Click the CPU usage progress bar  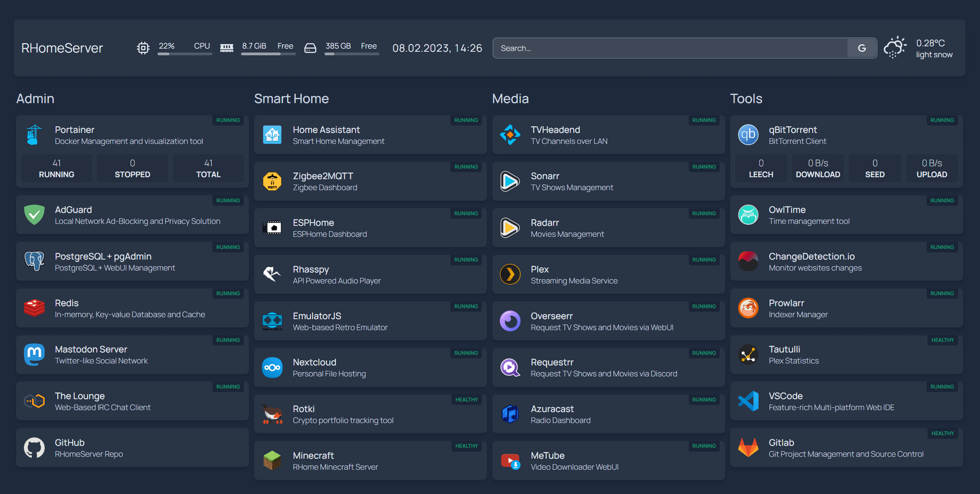185,54
